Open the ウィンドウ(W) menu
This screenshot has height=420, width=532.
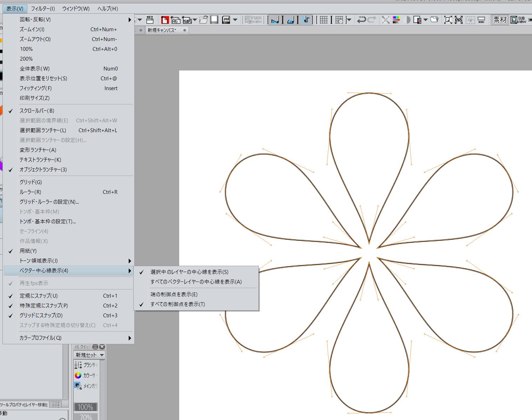click(x=76, y=8)
